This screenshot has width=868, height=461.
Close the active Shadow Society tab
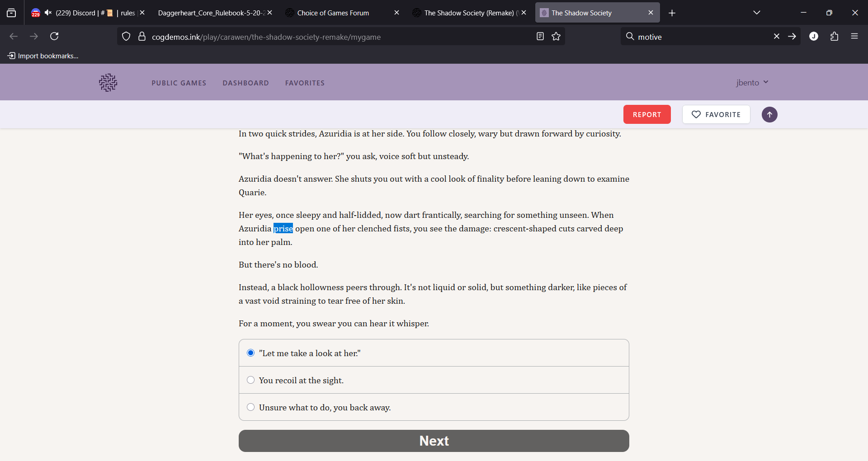pyautogui.click(x=651, y=13)
